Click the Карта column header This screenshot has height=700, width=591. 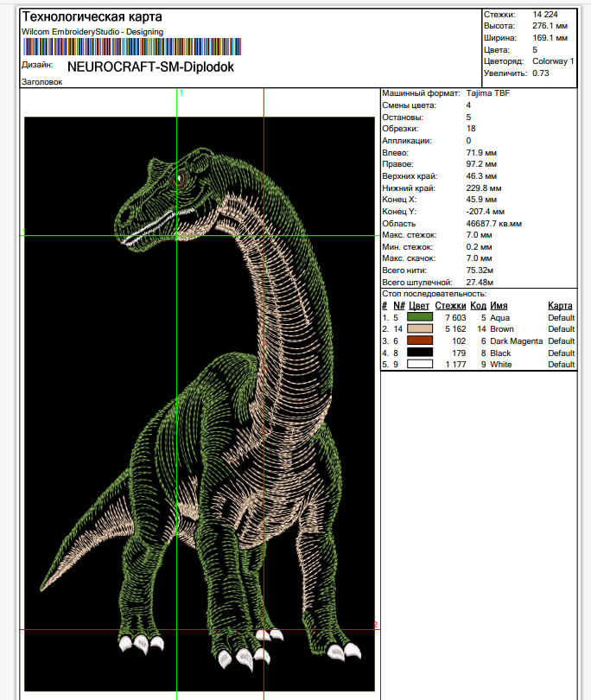[560, 306]
